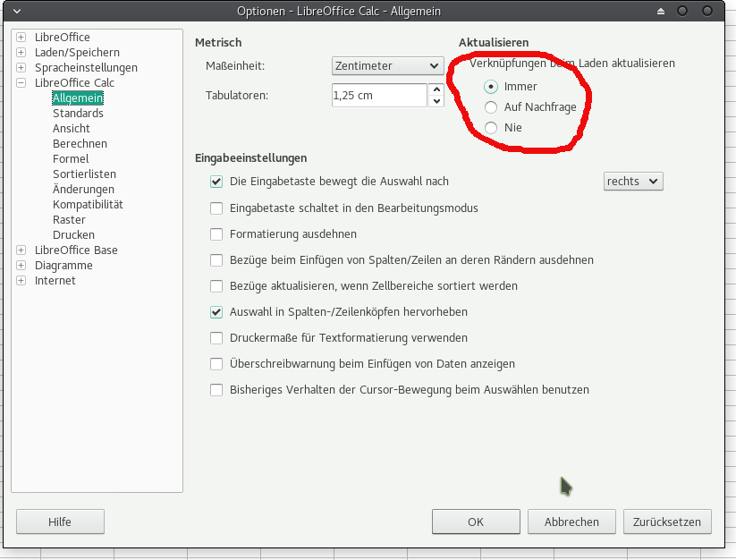736x560 pixels.
Task: Enable Bisheriges Verhalten der Cursor-Bewegung checkbox
Action: [216, 390]
